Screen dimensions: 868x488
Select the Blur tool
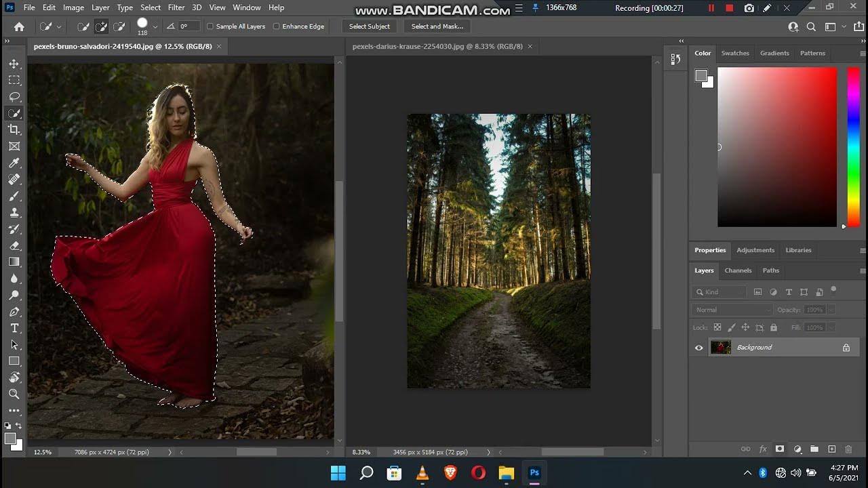coord(14,279)
